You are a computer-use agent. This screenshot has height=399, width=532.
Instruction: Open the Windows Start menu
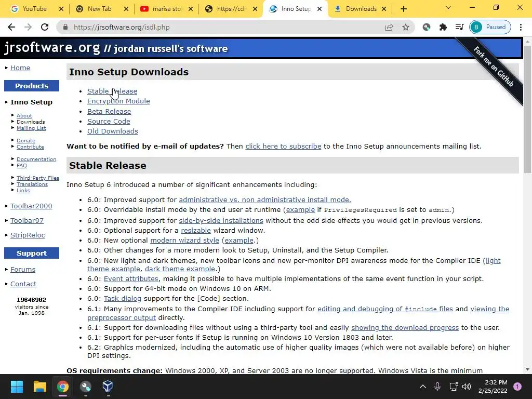tap(17, 387)
